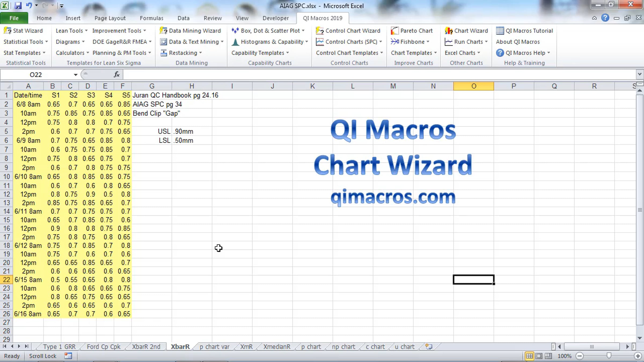Click the Data & Text Mining icon
Screen dimensions: 644x362
(163, 42)
